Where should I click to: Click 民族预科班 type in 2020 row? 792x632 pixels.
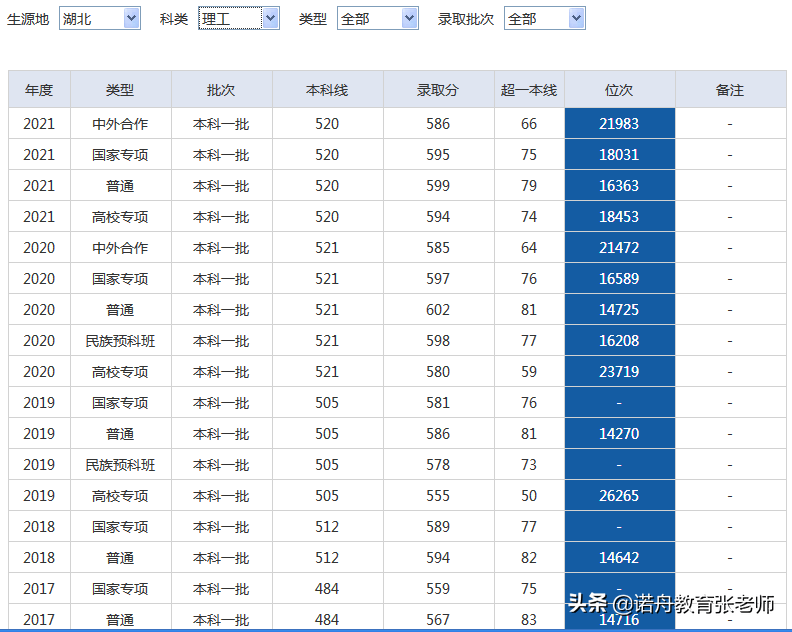pyautogui.click(x=120, y=341)
